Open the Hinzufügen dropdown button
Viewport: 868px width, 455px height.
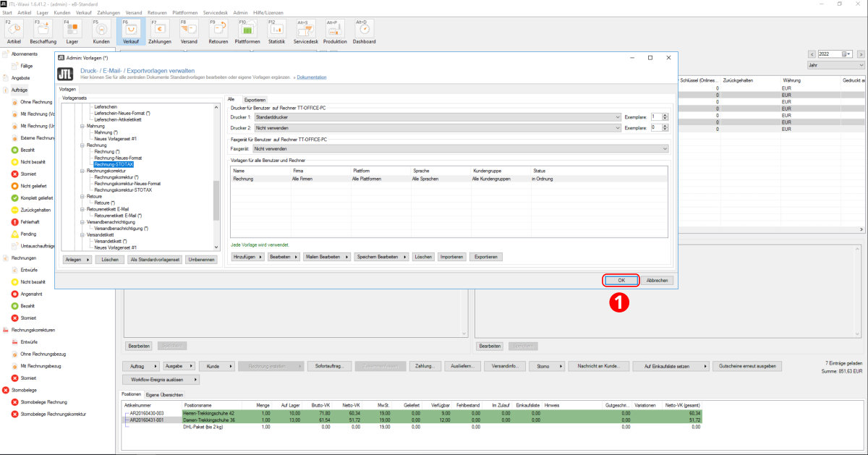(247, 257)
